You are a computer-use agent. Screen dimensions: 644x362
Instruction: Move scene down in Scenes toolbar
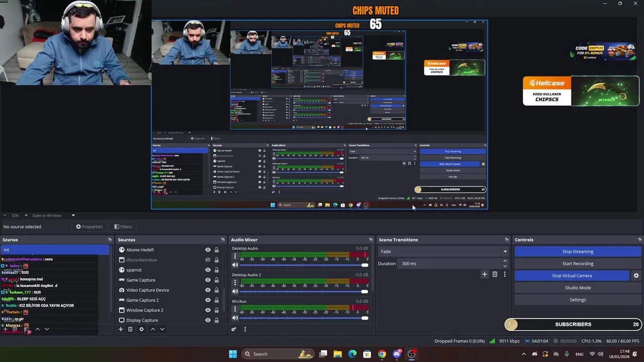(x=47, y=329)
